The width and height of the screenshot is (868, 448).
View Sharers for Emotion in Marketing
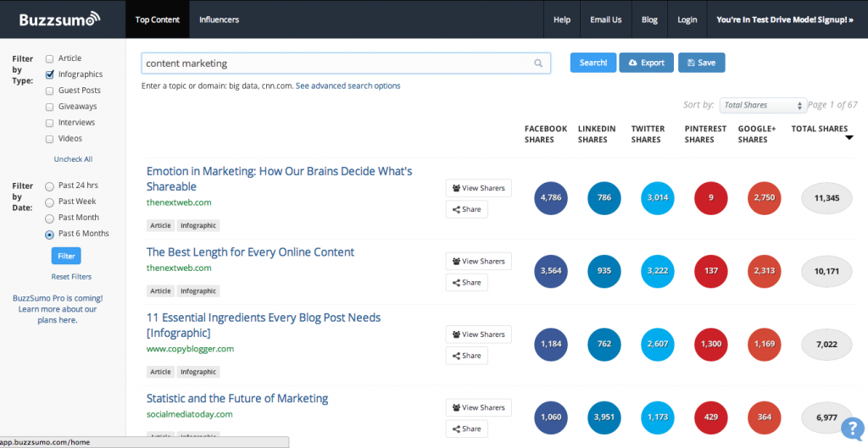(x=478, y=188)
